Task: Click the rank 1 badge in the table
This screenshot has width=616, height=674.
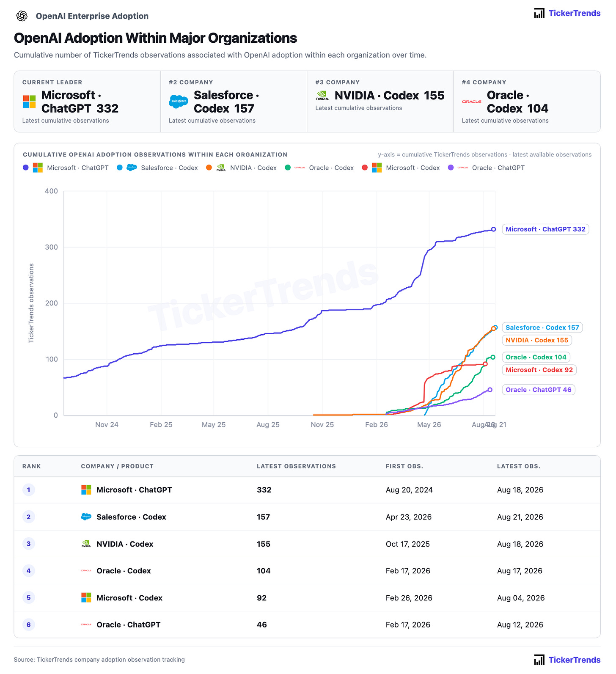Action: (29, 490)
